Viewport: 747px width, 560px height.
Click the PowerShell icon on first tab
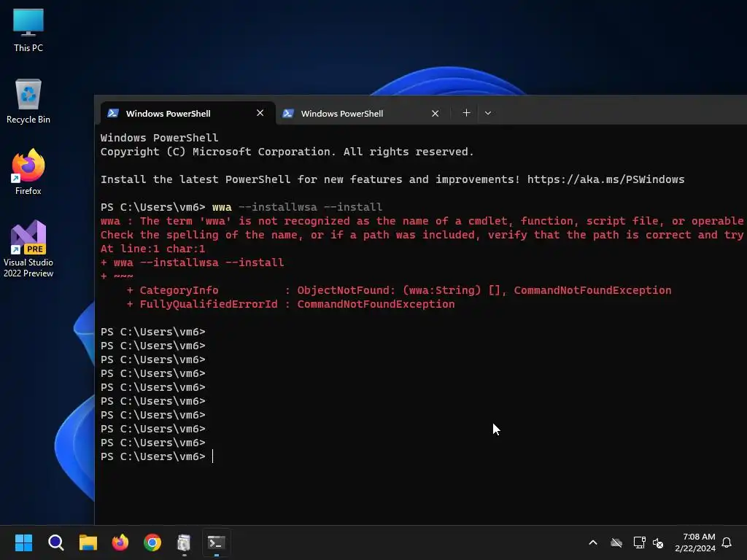113,113
